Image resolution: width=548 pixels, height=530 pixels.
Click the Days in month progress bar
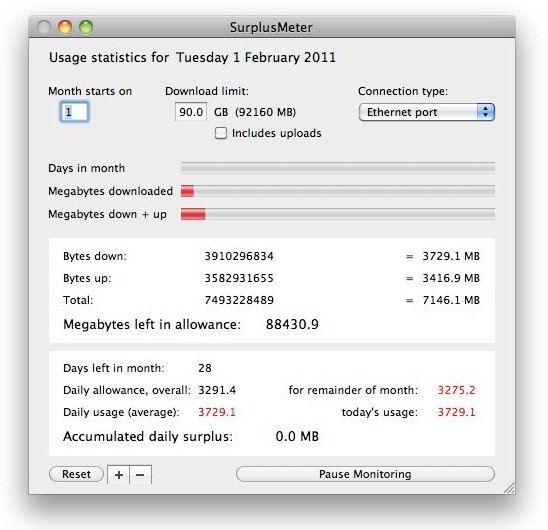pos(338,168)
